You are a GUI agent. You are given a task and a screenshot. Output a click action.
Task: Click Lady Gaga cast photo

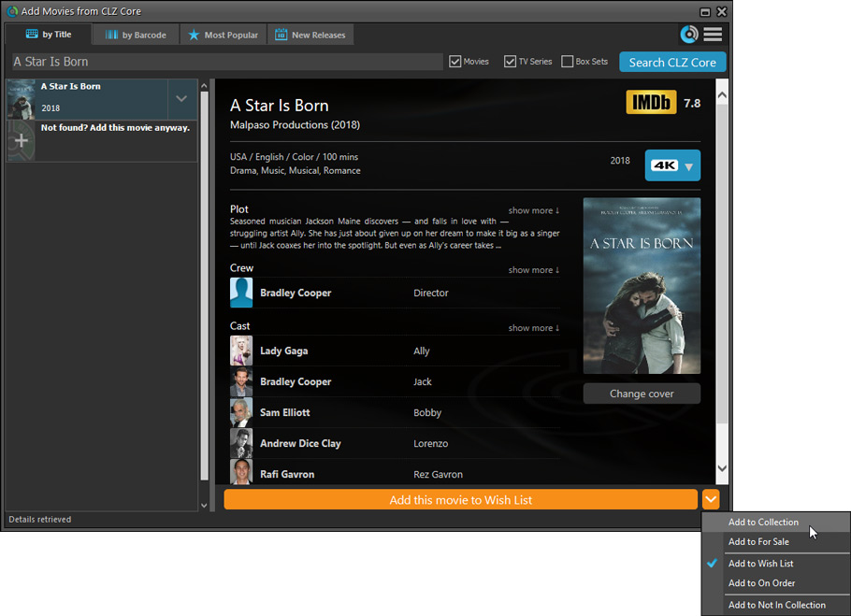click(x=241, y=351)
